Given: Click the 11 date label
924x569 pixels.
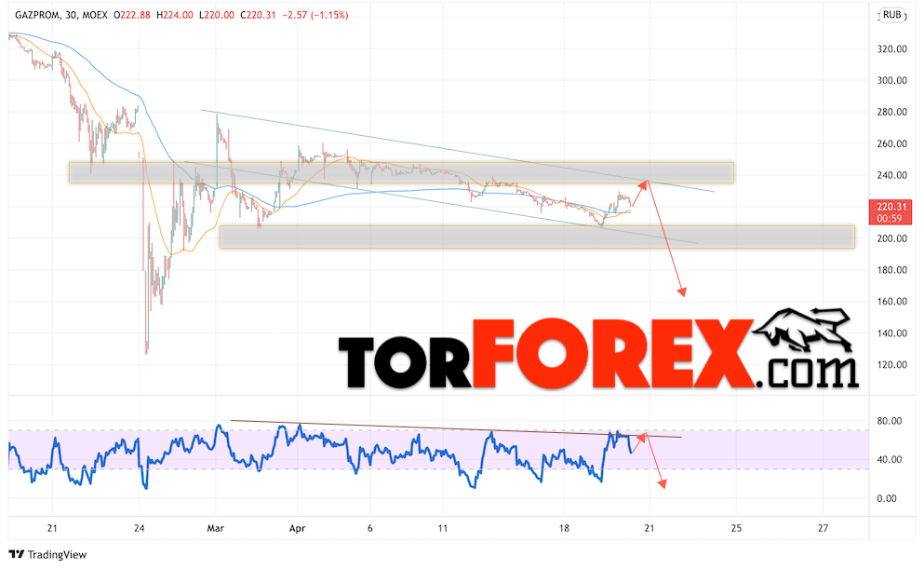Looking at the screenshot, I should pos(443,528).
